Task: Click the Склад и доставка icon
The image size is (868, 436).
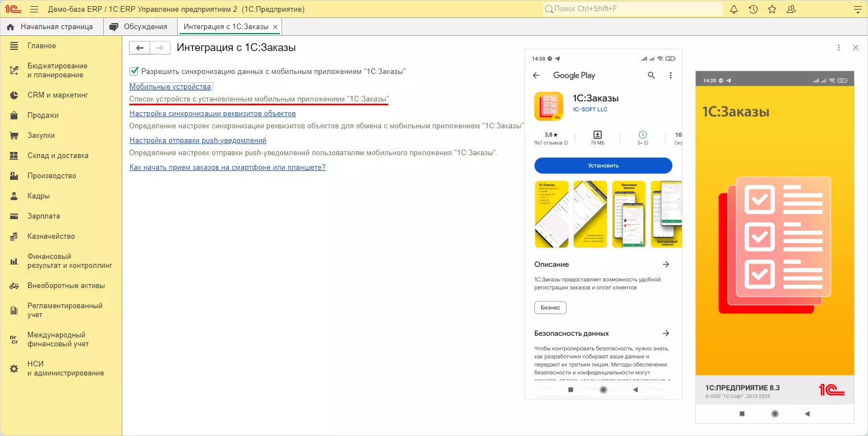Action: (x=15, y=156)
